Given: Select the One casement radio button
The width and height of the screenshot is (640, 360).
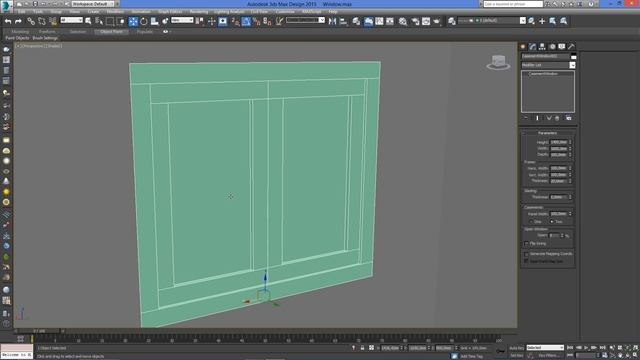Looking at the screenshot, I should pos(531,222).
